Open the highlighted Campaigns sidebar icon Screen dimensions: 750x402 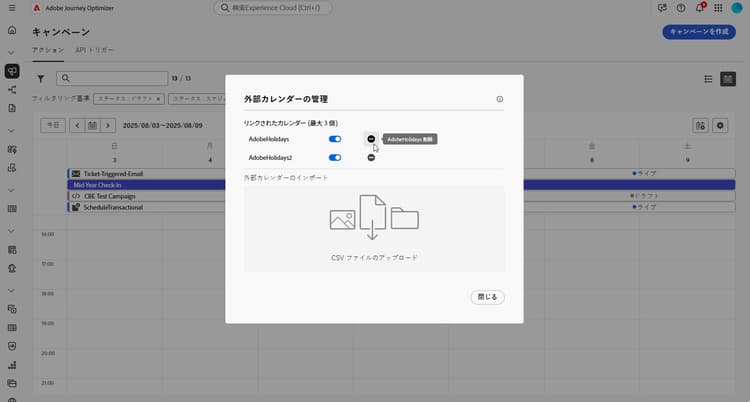(12, 71)
